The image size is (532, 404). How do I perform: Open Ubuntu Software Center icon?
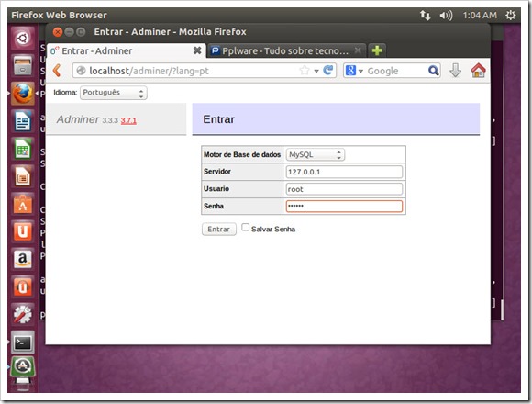tap(22, 205)
